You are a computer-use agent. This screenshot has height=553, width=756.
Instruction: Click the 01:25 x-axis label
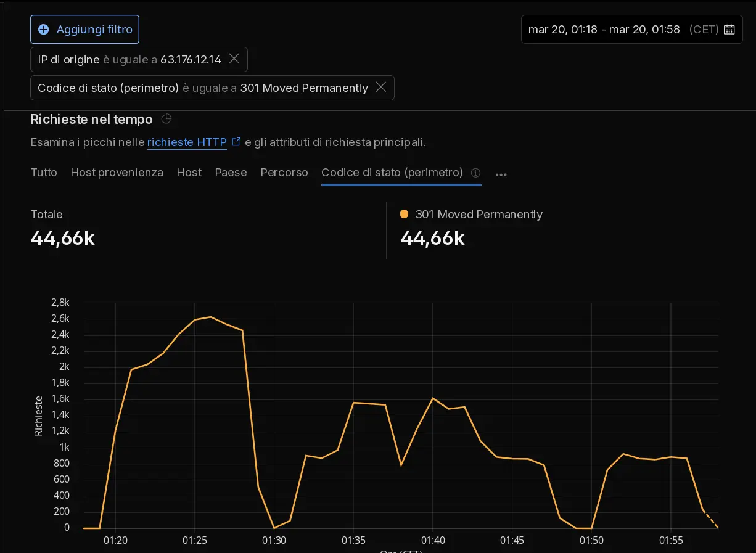coord(194,540)
